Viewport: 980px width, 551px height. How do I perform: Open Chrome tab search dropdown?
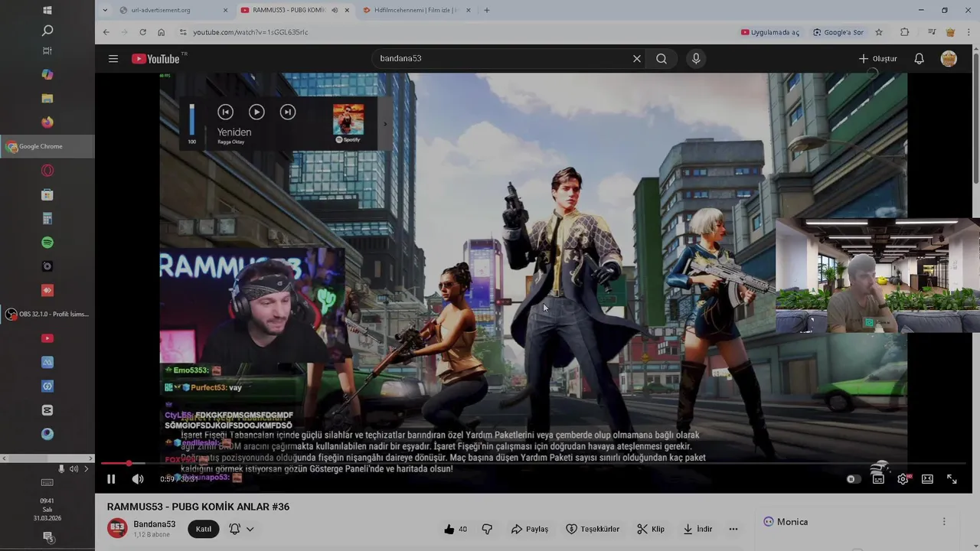[x=105, y=10]
